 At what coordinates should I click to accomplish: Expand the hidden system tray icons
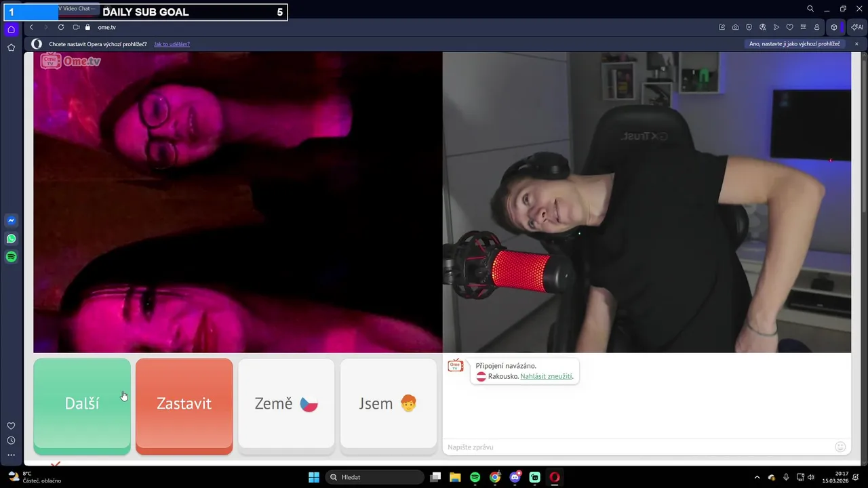tap(757, 477)
